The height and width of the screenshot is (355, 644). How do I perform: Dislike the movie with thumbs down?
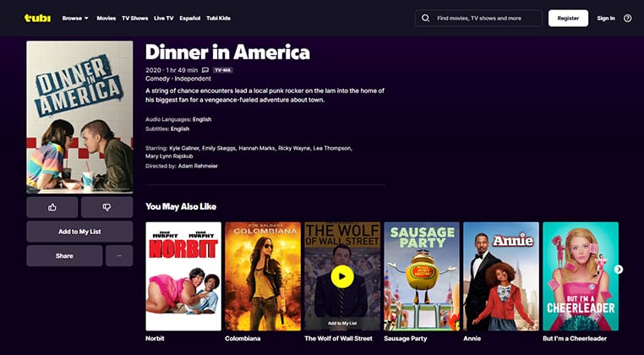click(x=106, y=207)
